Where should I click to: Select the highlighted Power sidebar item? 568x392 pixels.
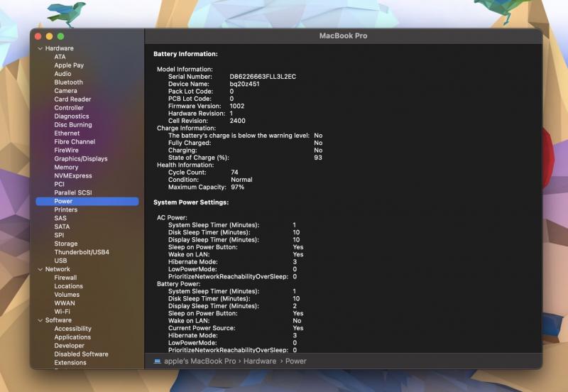click(x=87, y=201)
